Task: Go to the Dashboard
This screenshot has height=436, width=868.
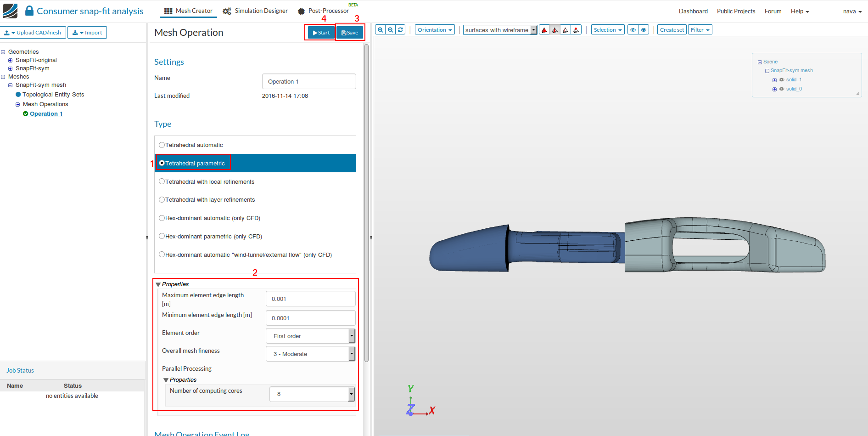Action: coord(693,11)
